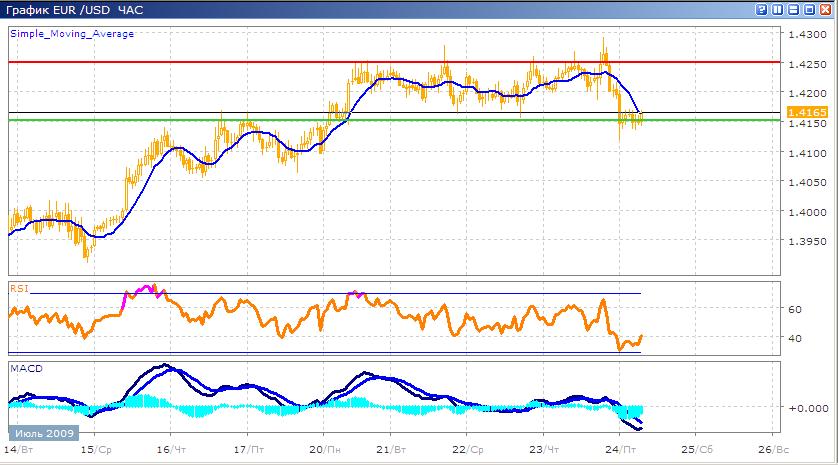This screenshot has width=838, height=465.
Task: Click the 1.3950 level on price axis
Action: pos(806,241)
